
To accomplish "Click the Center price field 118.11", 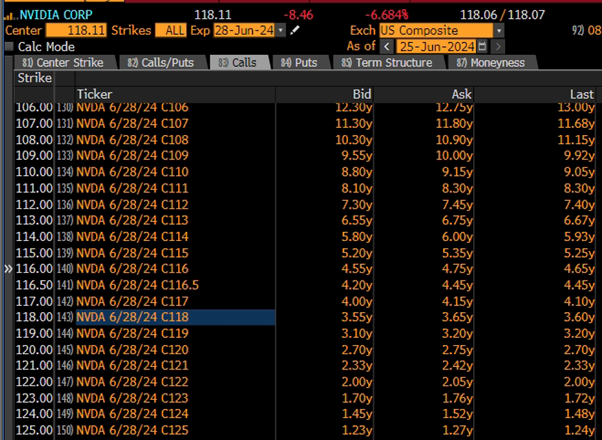I will pyautogui.click(x=76, y=30).
